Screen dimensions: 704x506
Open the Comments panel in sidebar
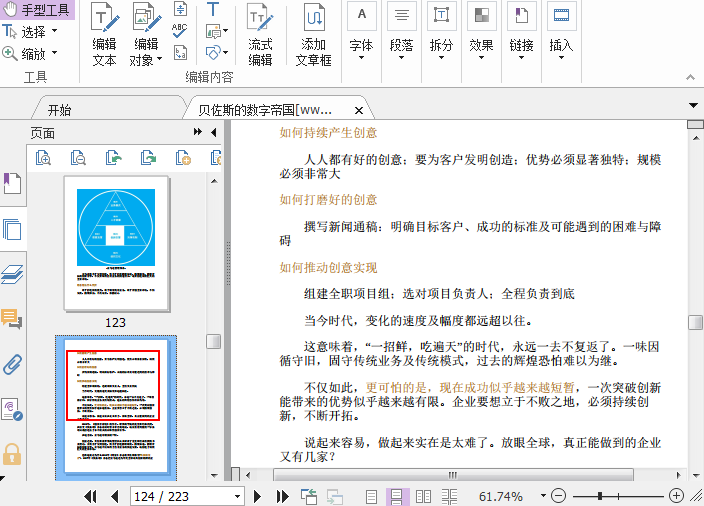(12, 320)
